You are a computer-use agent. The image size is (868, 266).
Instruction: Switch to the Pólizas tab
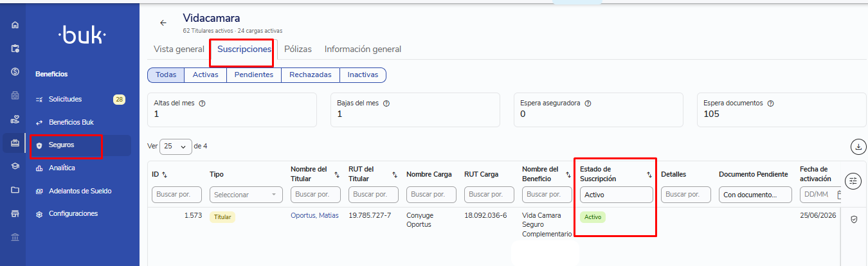point(298,49)
